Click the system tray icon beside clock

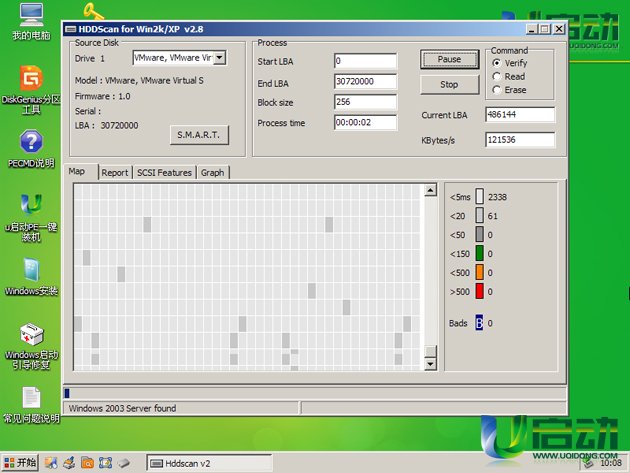point(589,463)
